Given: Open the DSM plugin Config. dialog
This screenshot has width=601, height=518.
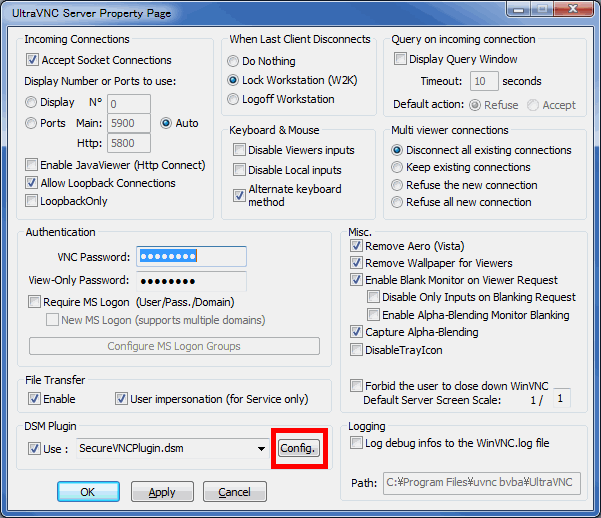Looking at the screenshot, I should (x=297, y=448).
